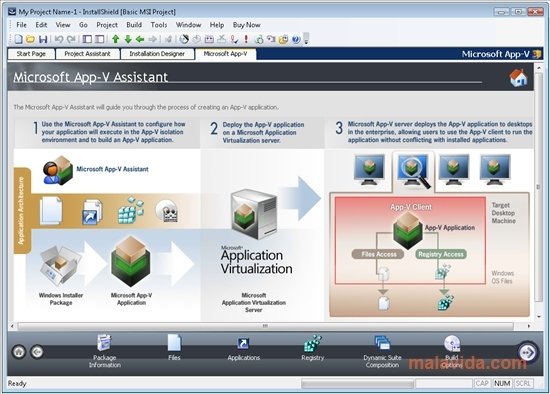The height and width of the screenshot is (394, 550).
Task: Click the red exclamation mark toolbar icon
Action: 246,39
